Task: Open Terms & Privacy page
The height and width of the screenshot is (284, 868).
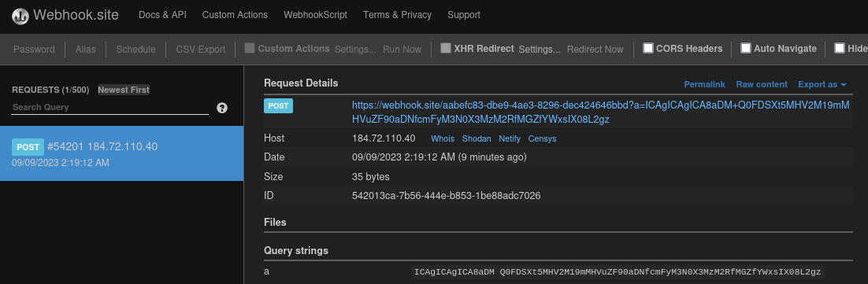Action: [x=398, y=15]
